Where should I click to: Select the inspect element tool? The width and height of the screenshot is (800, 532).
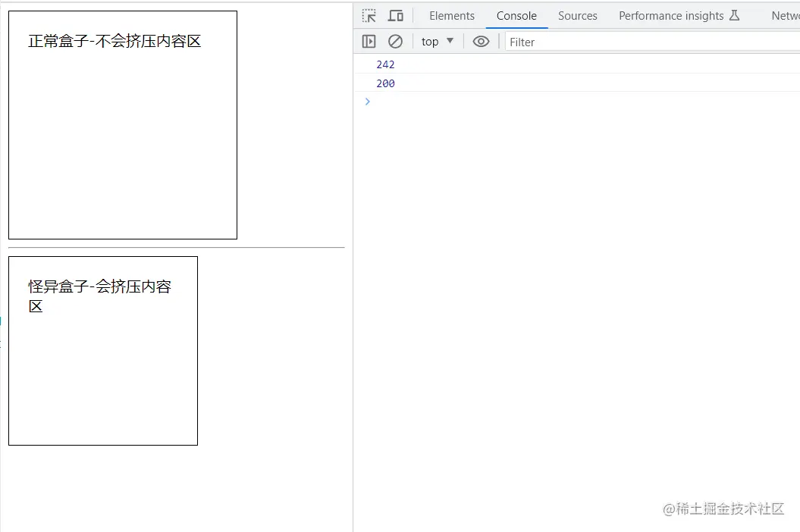coord(369,15)
